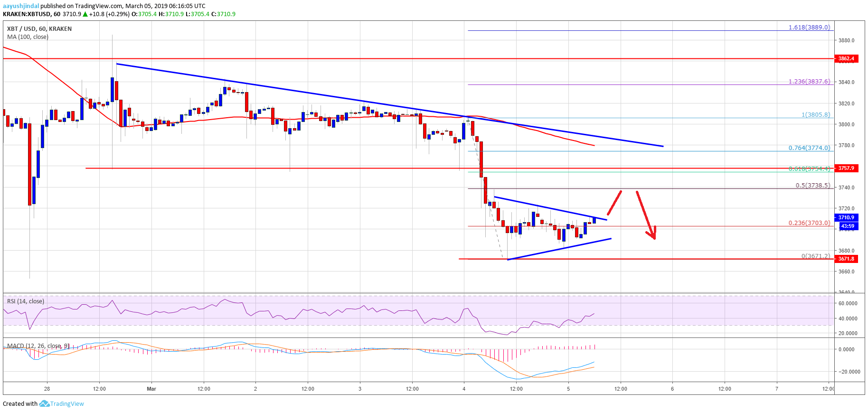This screenshot has height=412, width=868.
Task: Click the Fibonacci 0.5(3738.5) label
Action: pyautogui.click(x=813, y=186)
